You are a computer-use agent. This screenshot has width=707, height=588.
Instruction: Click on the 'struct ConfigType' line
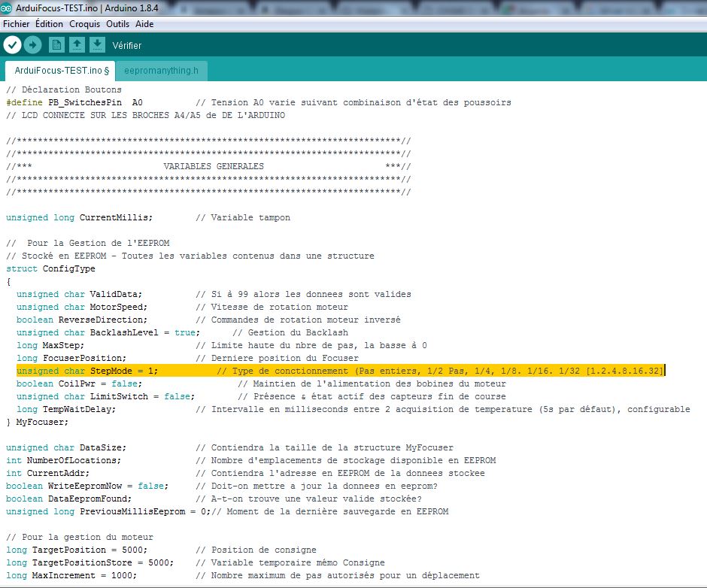click(x=50, y=268)
